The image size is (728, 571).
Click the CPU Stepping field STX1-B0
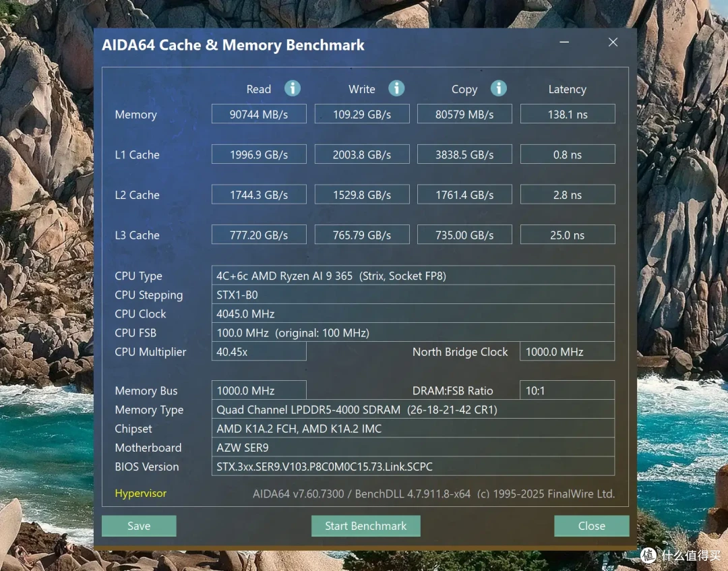point(413,295)
